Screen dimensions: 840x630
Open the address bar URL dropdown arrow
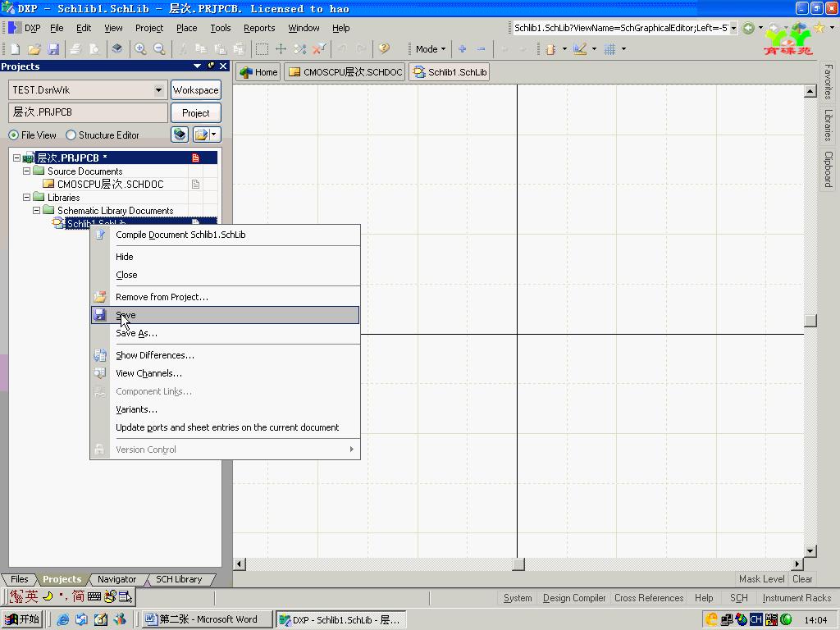[733, 28]
